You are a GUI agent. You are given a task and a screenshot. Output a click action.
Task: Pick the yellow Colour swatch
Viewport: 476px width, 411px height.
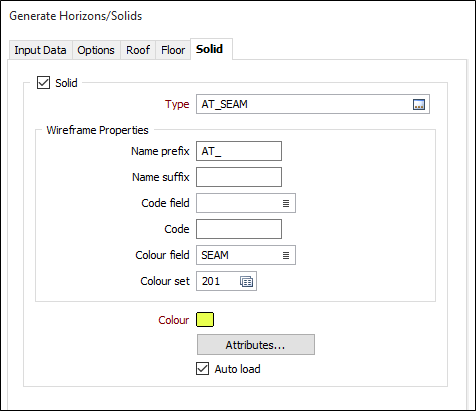click(205, 319)
